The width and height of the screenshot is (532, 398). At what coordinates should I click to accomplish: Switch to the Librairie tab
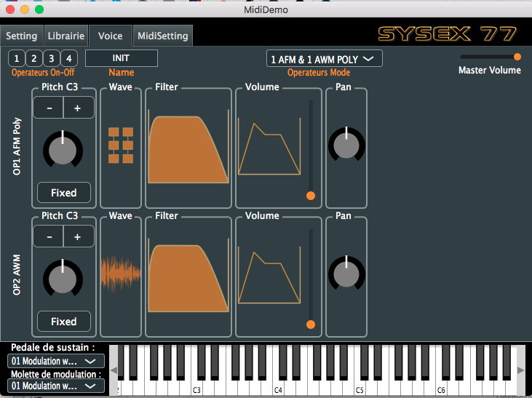pos(66,36)
